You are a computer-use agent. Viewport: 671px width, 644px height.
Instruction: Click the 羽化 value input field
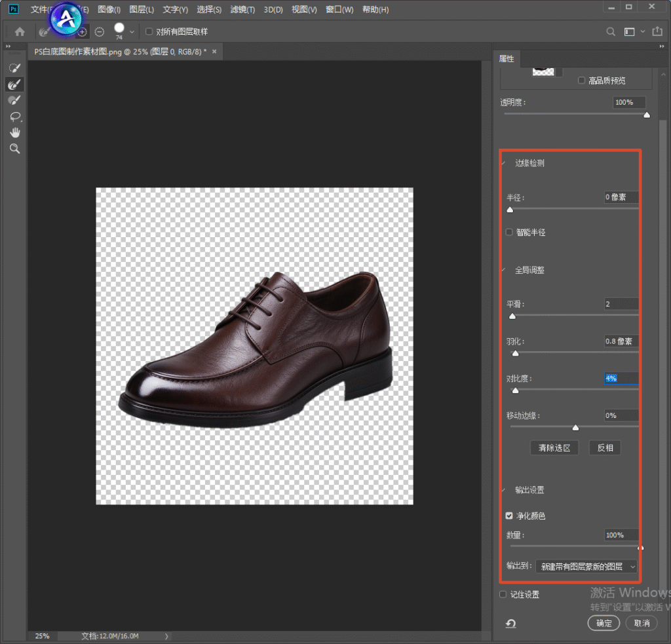pyautogui.click(x=621, y=341)
